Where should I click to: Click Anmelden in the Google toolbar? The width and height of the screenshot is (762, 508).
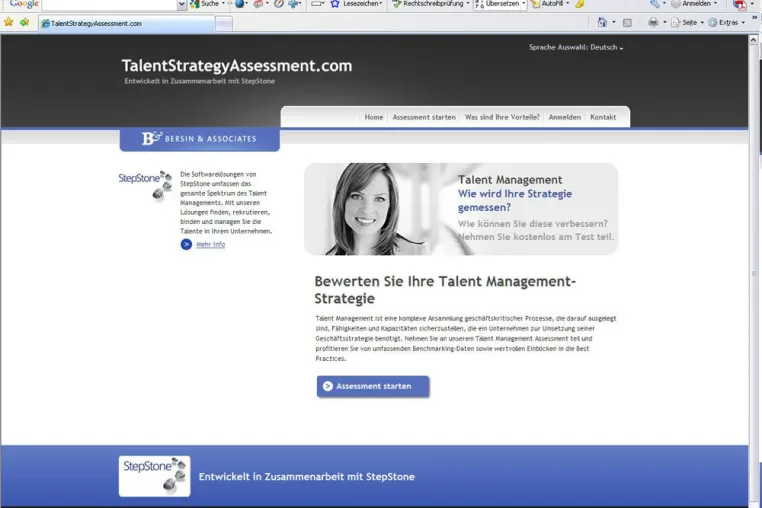coord(694,4)
